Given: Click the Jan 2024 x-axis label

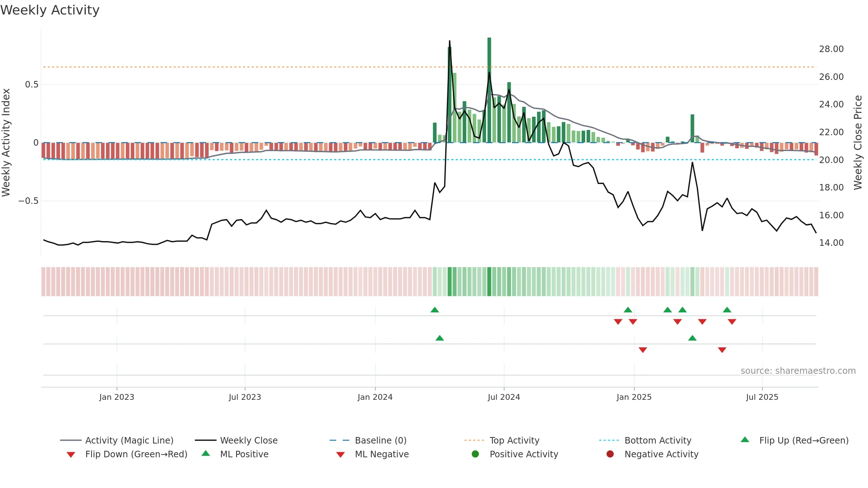Looking at the screenshot, I should point(375,397).
